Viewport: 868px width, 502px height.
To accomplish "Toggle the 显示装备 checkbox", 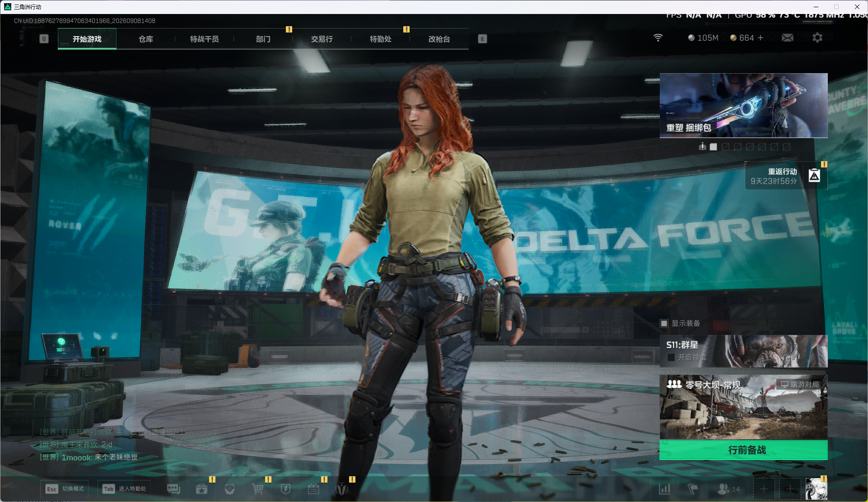I will 664,323.
